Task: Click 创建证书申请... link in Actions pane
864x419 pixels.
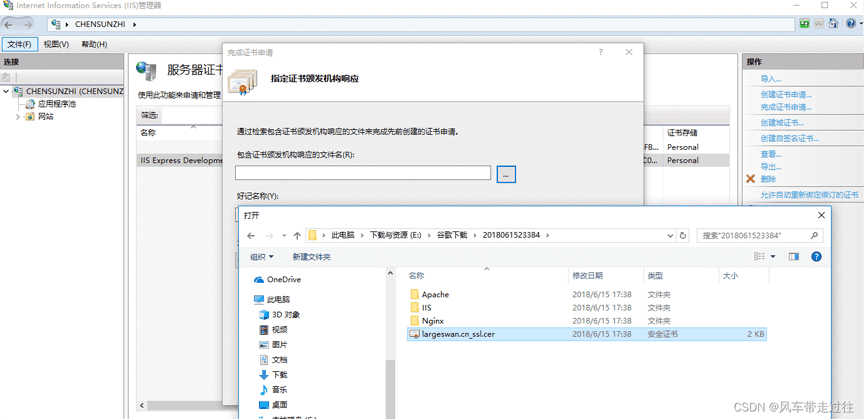Action: (786, 94)
